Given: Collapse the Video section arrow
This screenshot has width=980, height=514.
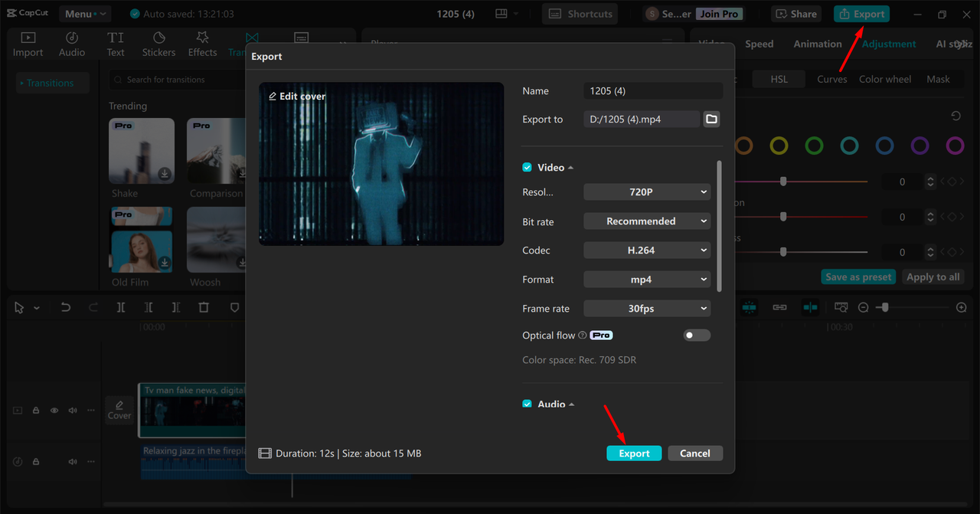Looking at the screenshot, I should 570,168.
